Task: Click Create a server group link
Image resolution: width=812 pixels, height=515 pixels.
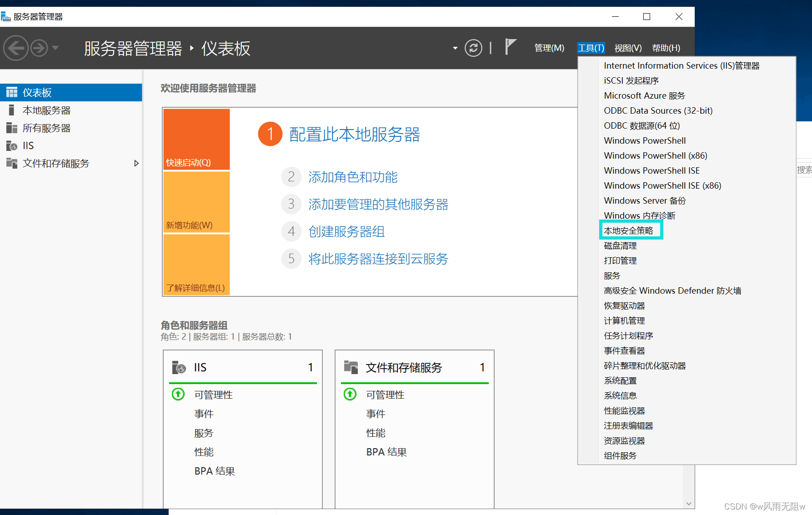Action: [x=346, y=232]
